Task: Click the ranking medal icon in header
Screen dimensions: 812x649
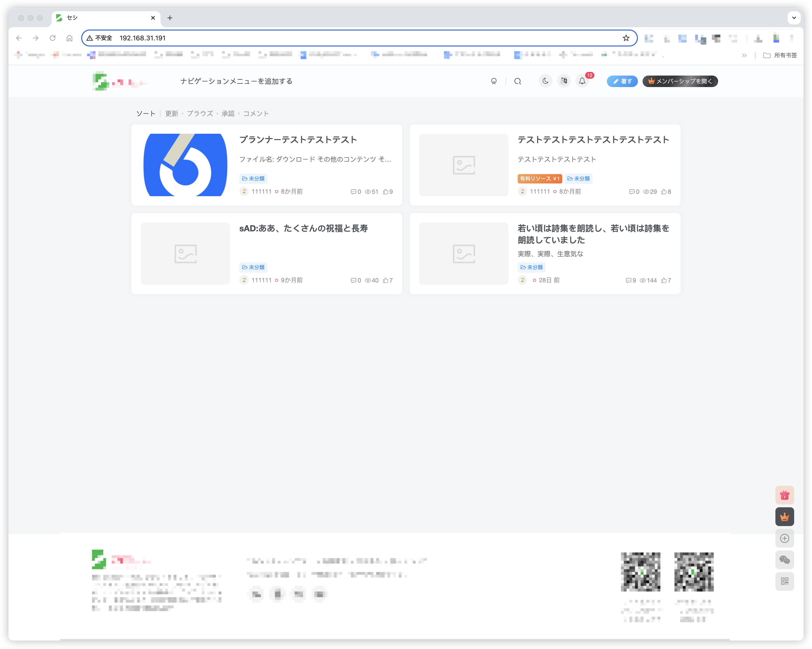Action: click(494, 81)
